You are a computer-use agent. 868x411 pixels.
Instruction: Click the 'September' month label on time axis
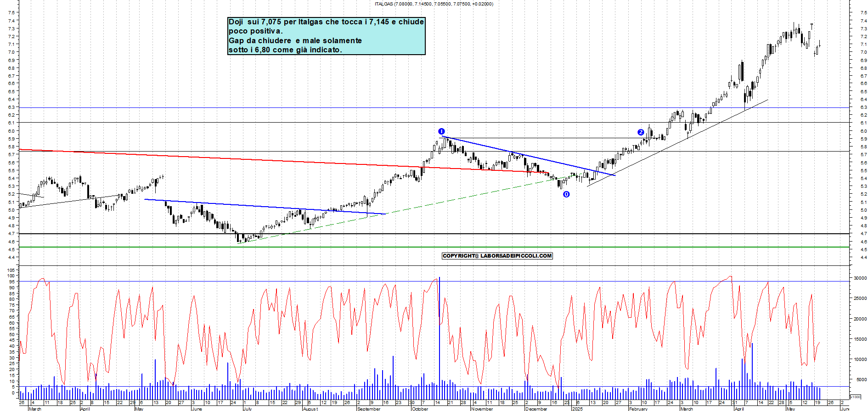pos(369,409)
